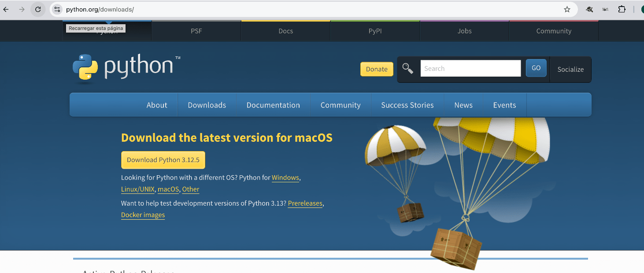The height and width of the screenshot is (273, 644).
Task: Click the magnifying glass search icon
Action: pos(408,69)
